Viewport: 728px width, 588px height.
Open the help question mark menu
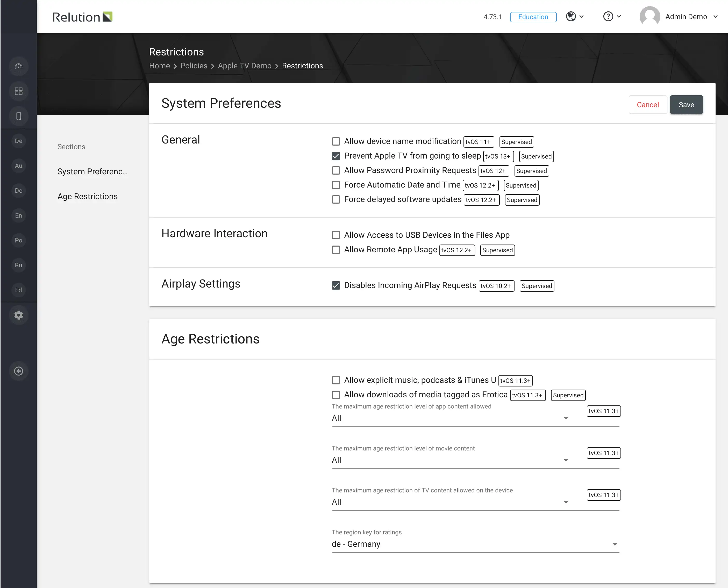(x=612, y=16)
